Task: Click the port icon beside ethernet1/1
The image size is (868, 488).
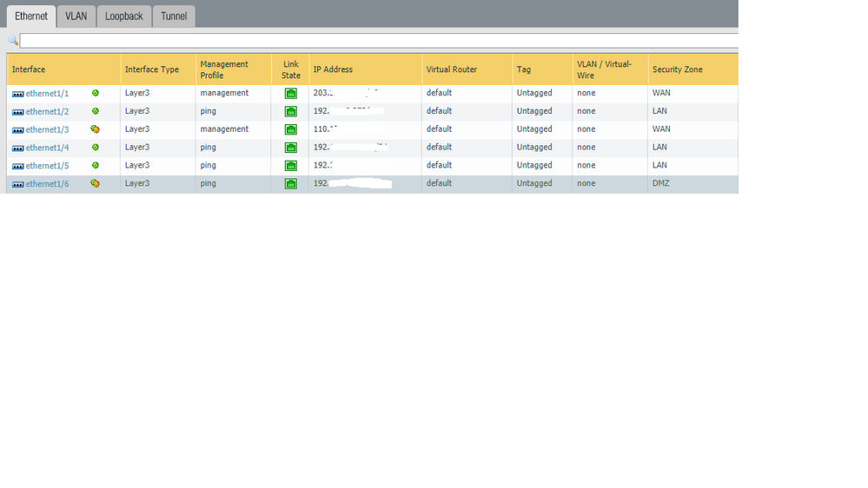Action: coord(17,94)
